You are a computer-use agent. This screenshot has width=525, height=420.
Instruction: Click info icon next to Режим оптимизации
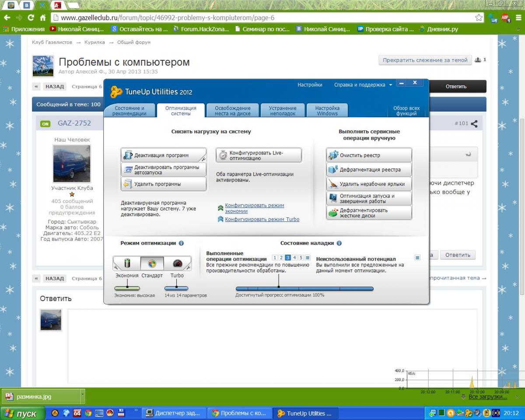[x=181, y=243]
